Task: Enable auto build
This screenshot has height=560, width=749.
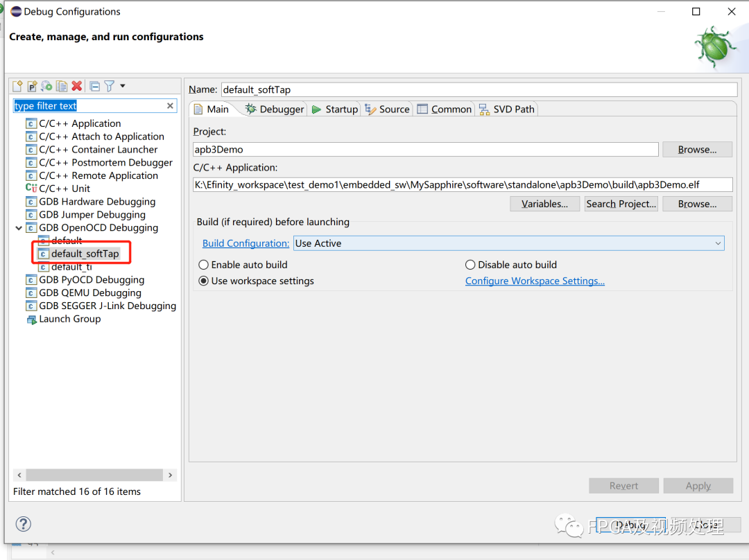Action: [x=204, y=265]
